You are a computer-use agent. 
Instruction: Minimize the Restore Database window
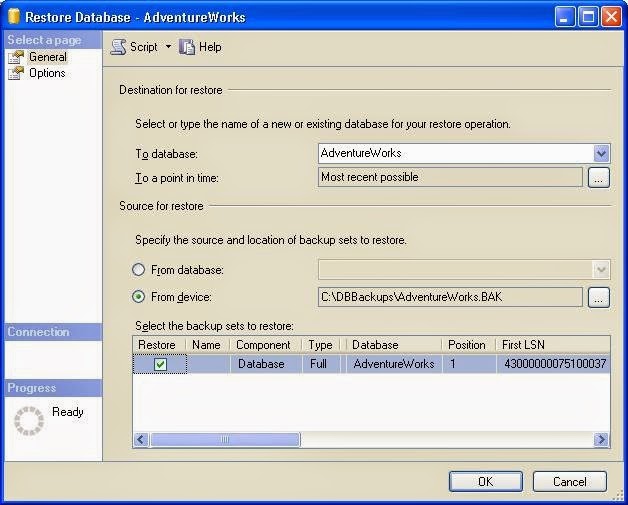click(564, 17)
